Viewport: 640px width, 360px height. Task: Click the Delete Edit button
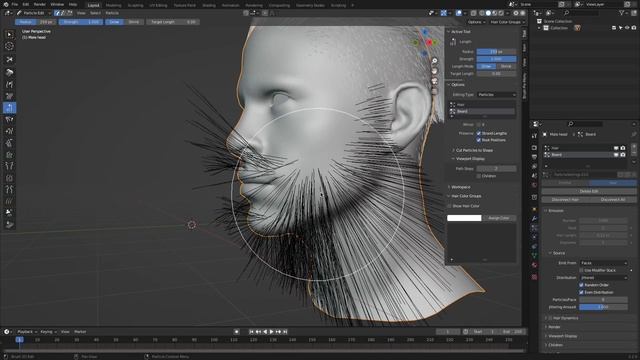coord(589,191)
